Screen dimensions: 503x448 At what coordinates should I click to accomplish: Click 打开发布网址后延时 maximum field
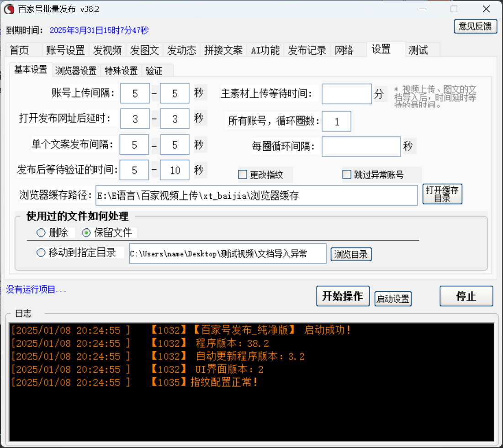(175, 119)
